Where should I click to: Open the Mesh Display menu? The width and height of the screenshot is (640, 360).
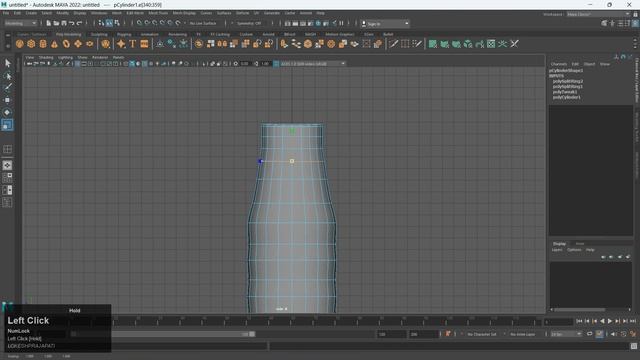pyautogui.click(x=184, y=13)
